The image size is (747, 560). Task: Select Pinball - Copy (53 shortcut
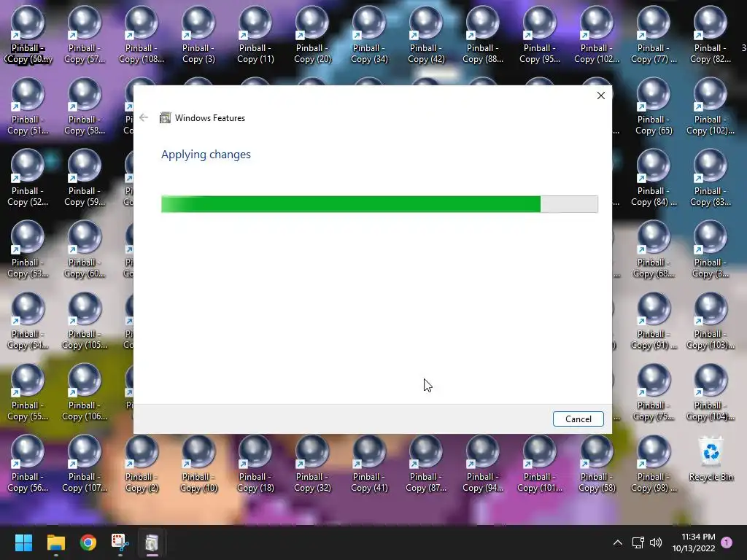[x=28, y=250]
